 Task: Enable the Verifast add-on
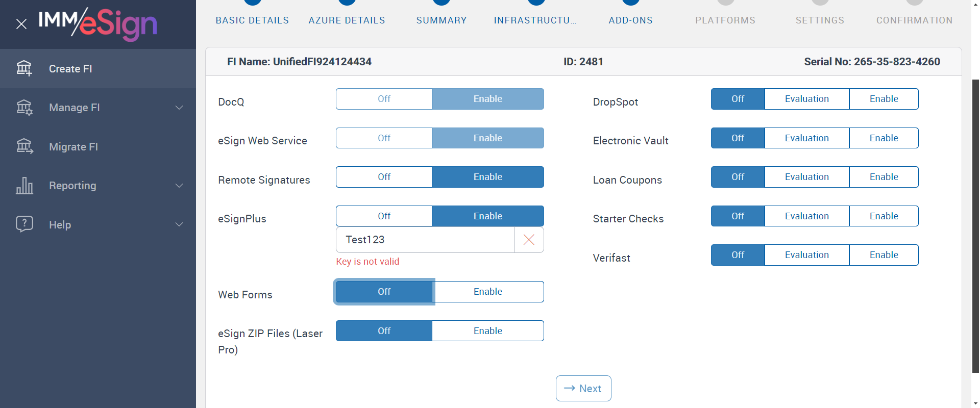[884, 255]
